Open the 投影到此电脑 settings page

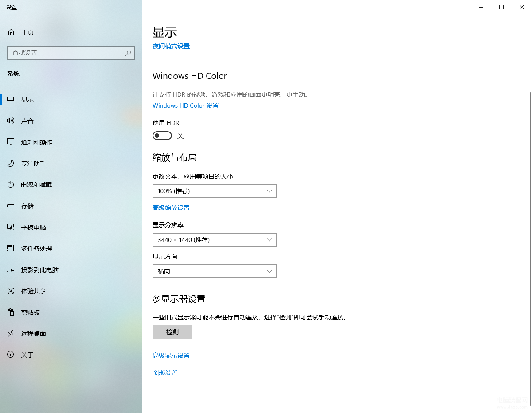coord(71,270)
